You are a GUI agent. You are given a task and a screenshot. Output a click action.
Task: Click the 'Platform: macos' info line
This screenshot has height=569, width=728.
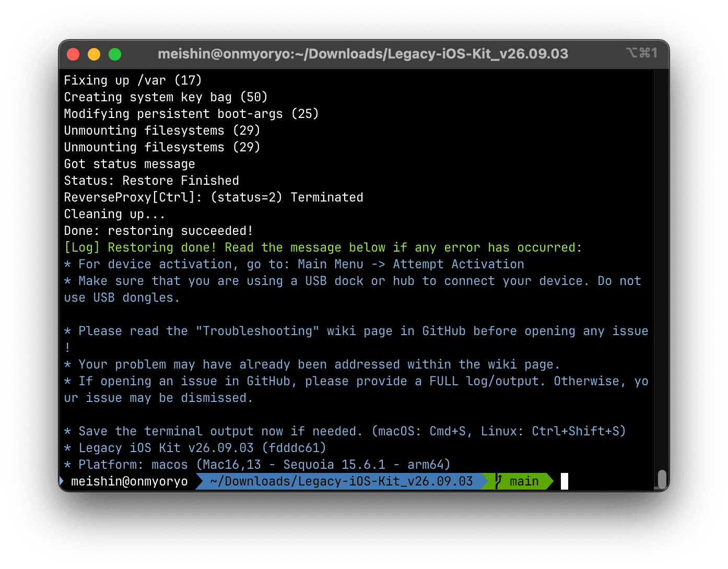tap(257, 465)
